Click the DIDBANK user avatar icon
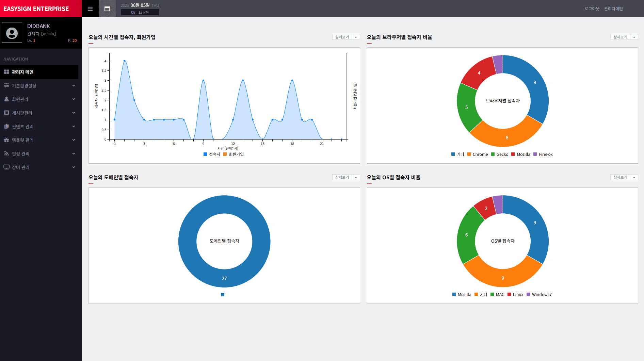 (12, 33)
